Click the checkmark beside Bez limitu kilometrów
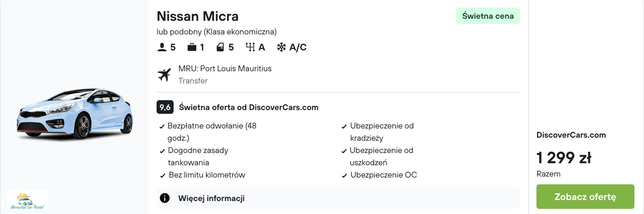644x214 pixels. click(163, 175)
